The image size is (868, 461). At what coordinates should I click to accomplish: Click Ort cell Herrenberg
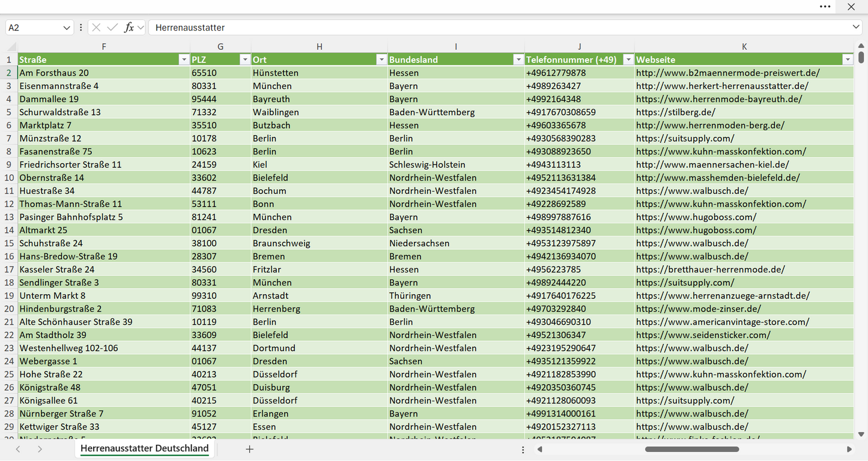tap(319, 309)
